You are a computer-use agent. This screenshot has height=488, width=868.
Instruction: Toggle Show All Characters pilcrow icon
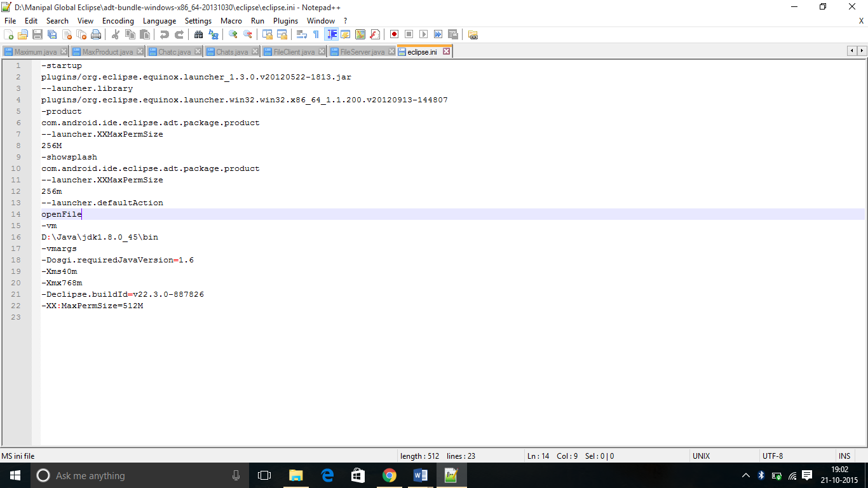pos(316,34)
